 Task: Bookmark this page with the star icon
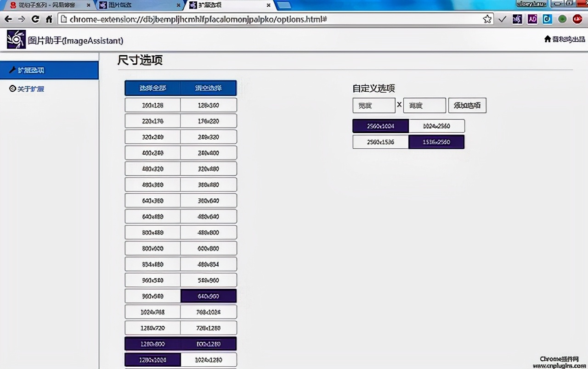pos(487,19)
